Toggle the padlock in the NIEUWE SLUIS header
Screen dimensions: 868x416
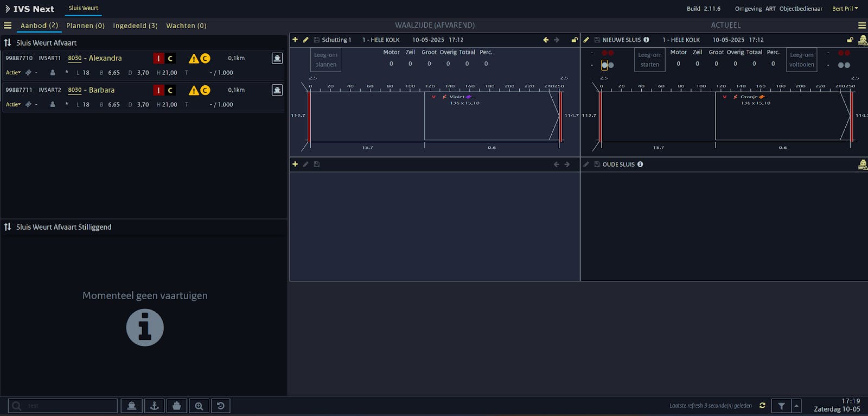(x=850, y=40)
